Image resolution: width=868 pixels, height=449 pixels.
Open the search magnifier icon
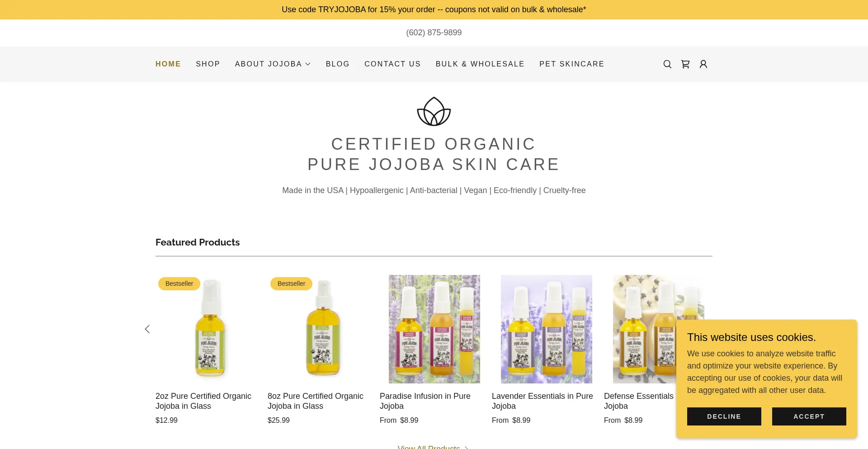point(667,64)
